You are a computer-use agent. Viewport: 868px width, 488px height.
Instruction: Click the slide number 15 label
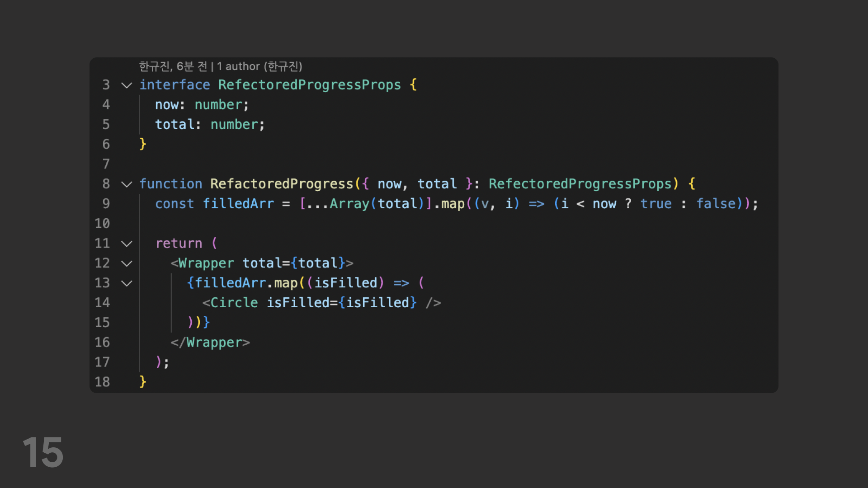43,452
